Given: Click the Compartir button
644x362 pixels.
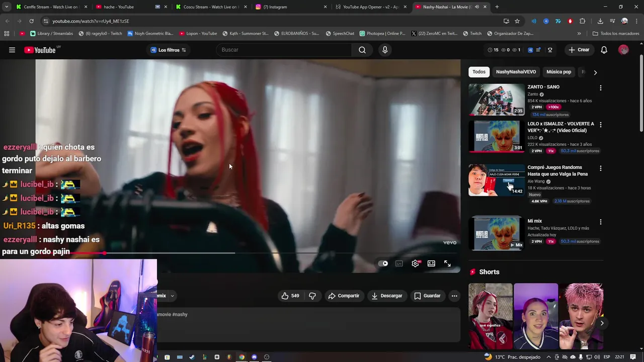Looking at the screenshot, I should point(344,296).
